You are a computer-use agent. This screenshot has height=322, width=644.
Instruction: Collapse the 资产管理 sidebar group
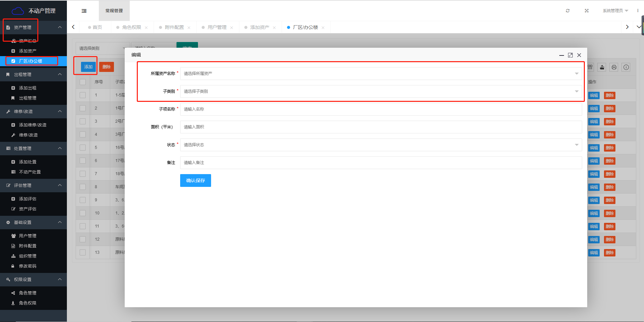(x=33, y=27)
